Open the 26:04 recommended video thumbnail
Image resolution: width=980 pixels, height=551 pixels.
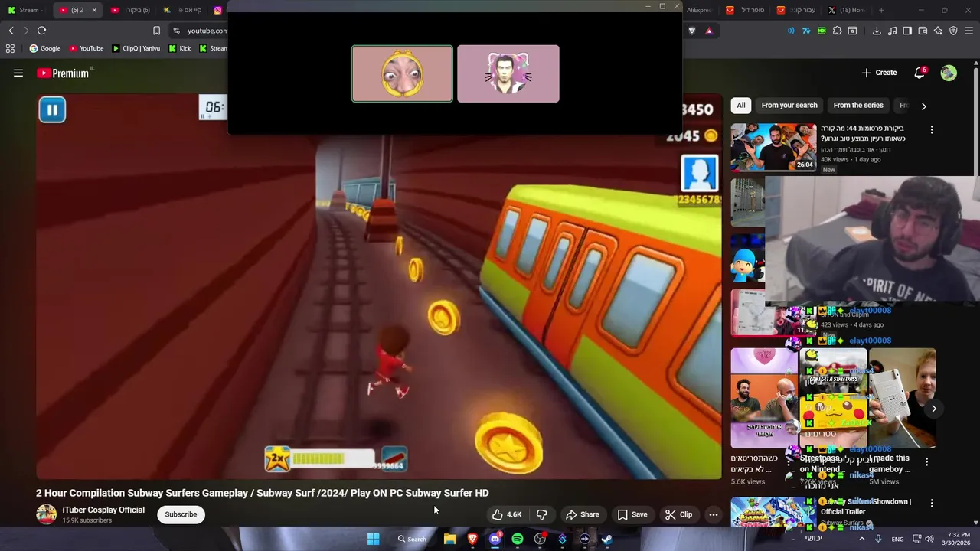[773, 147]
